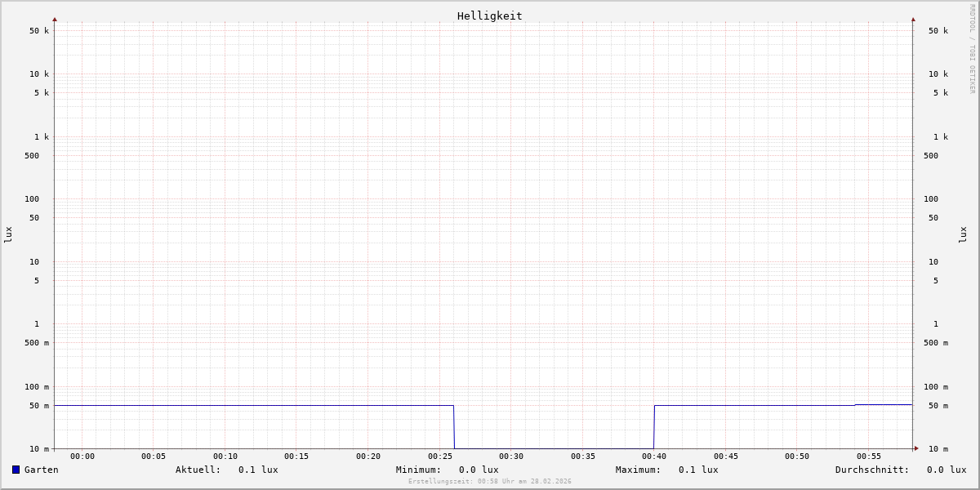Select the Minimum 0.0 lux value
This screenshot has height=490, width=980.
479,470
